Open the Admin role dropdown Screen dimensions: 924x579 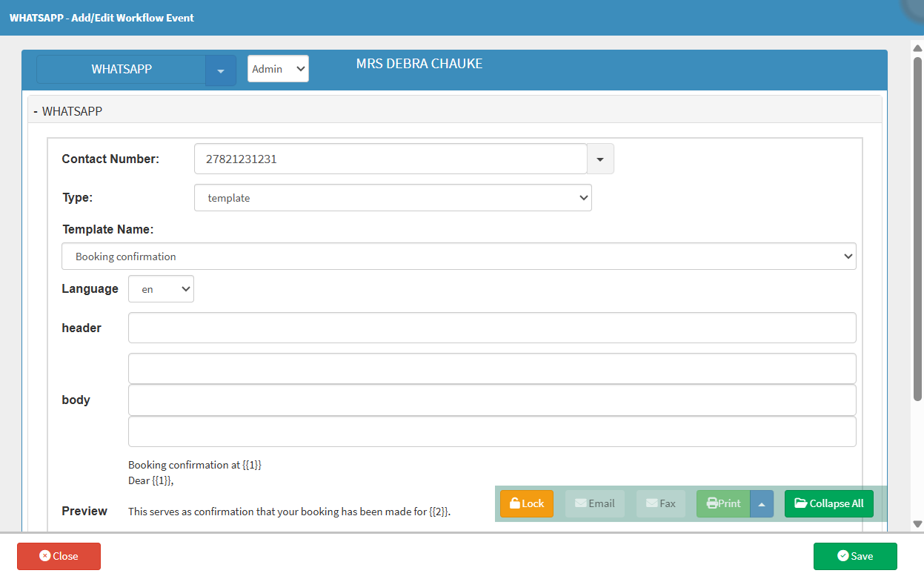278,69
